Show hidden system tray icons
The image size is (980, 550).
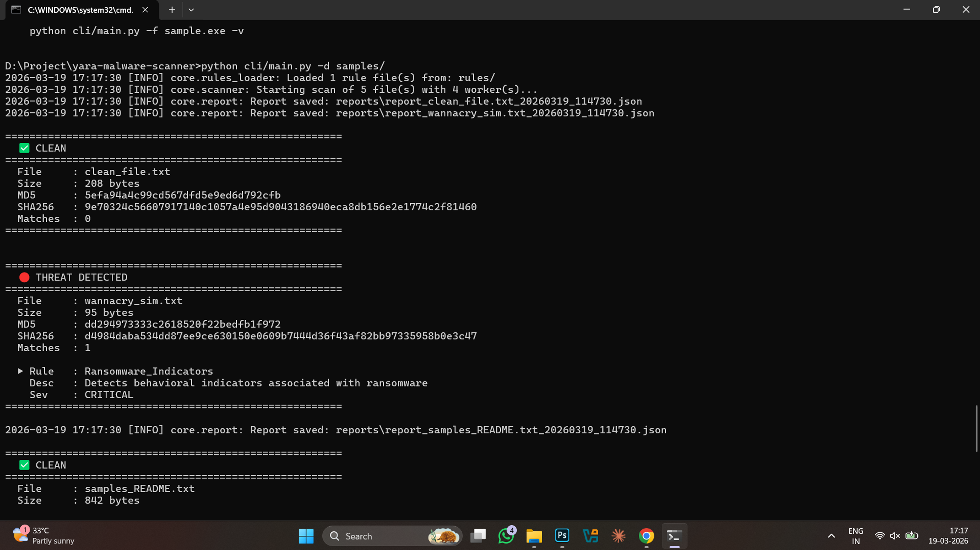831,536
